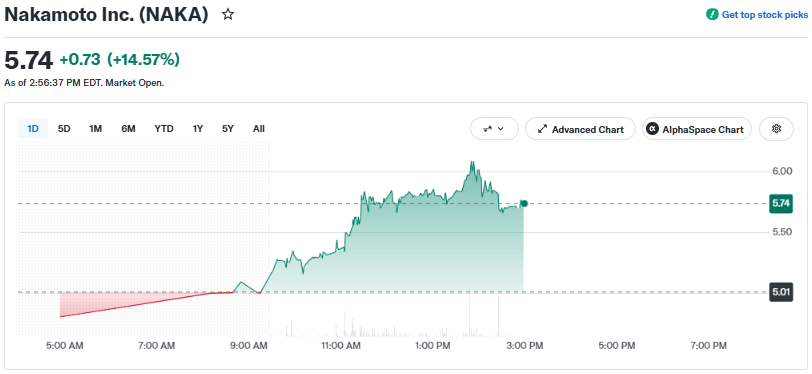Click the 7:00 PM axis label
This screenshot has height=374, width=812.
point(709,346)
